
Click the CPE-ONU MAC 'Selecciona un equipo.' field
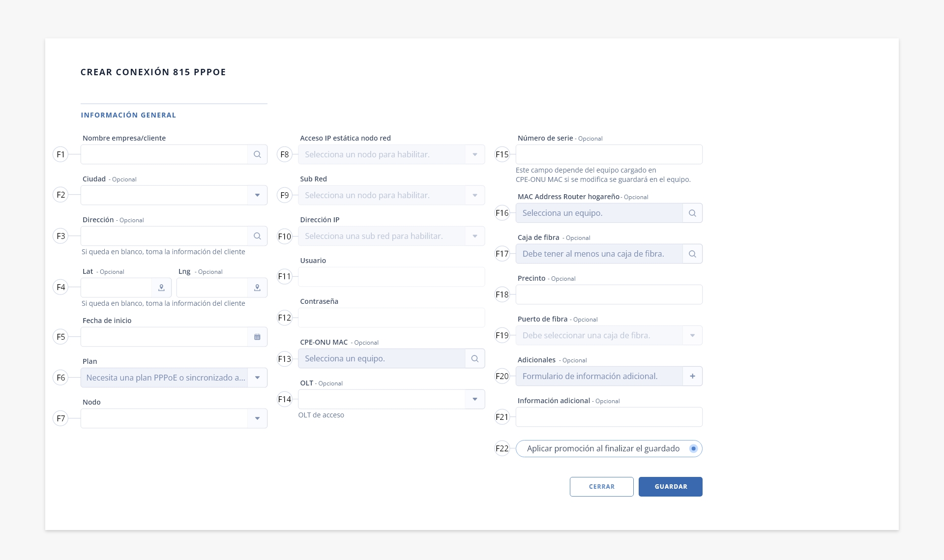[382, 358]
